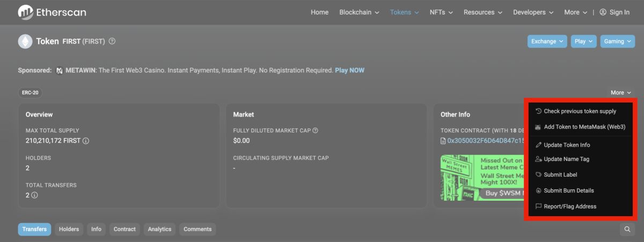Open the Blockchain dropdown in the navbar
The image size is (644, 242).
pos(359,12)
